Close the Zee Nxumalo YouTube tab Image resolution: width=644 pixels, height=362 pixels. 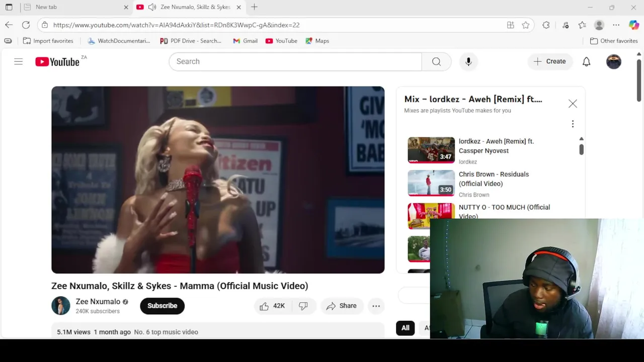coord(238,7)
